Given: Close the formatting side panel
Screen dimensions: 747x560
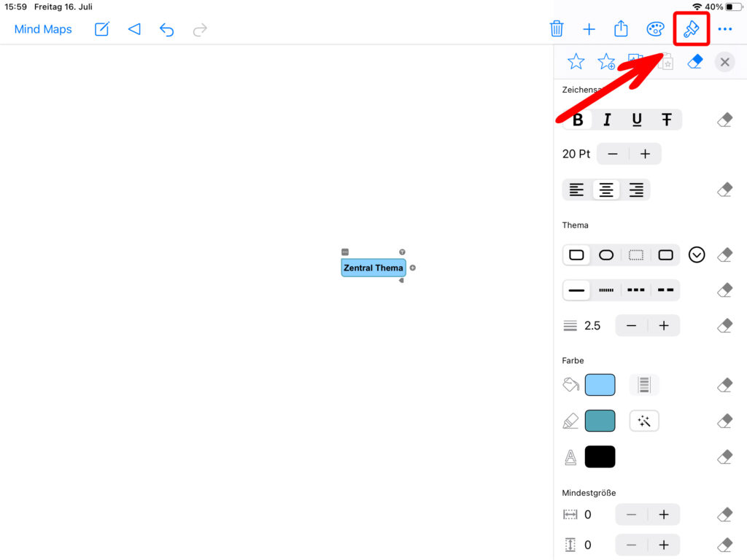Looking at the screenshot, I should pyautogui.click(x=724, y=62).
